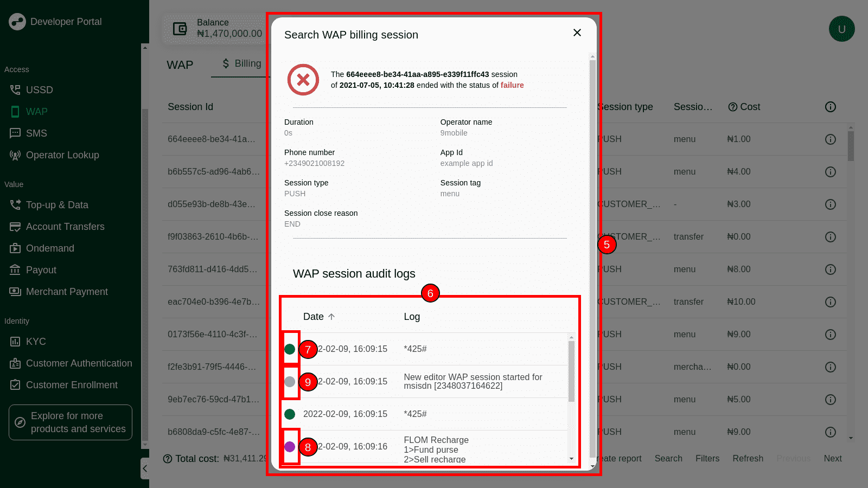
Task: Click Explore for more products and services
Action: pos(71,422)
